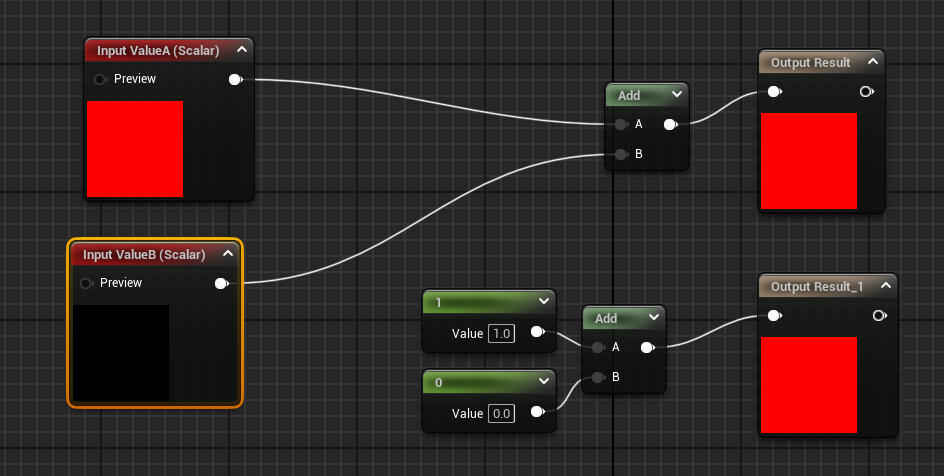Click the input pin of Output Result_1
The image size is (944, 476).
coord(773,316)
